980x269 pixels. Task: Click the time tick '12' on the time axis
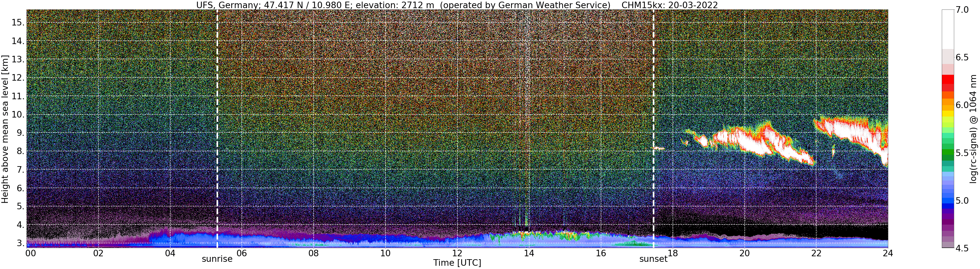(457, 253)
